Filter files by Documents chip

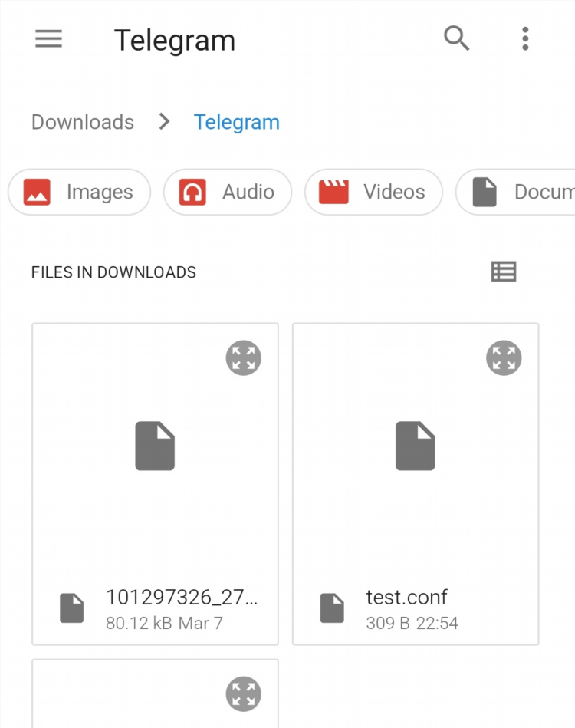pyautogui.click(x=516, y=192)
